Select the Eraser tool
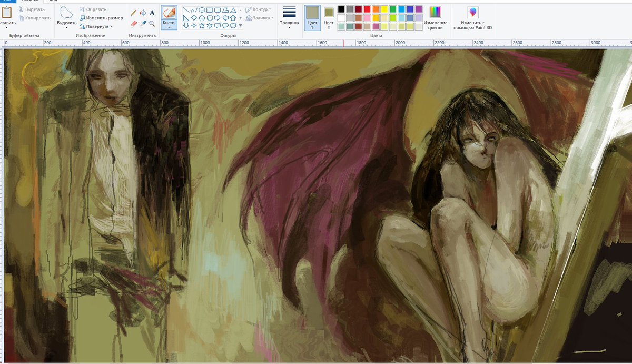Image resolution: width=632 pixels, height=364 pixels. (134, 24)
